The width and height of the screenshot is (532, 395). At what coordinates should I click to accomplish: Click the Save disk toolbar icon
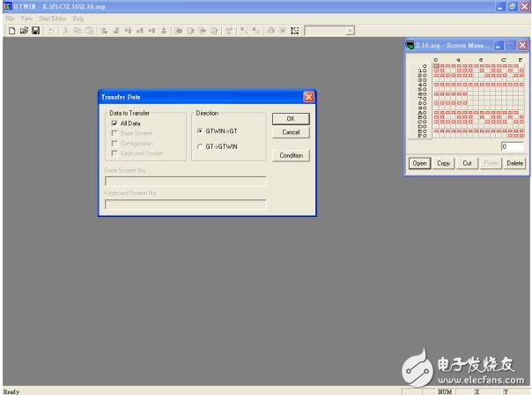coord(36,31)
